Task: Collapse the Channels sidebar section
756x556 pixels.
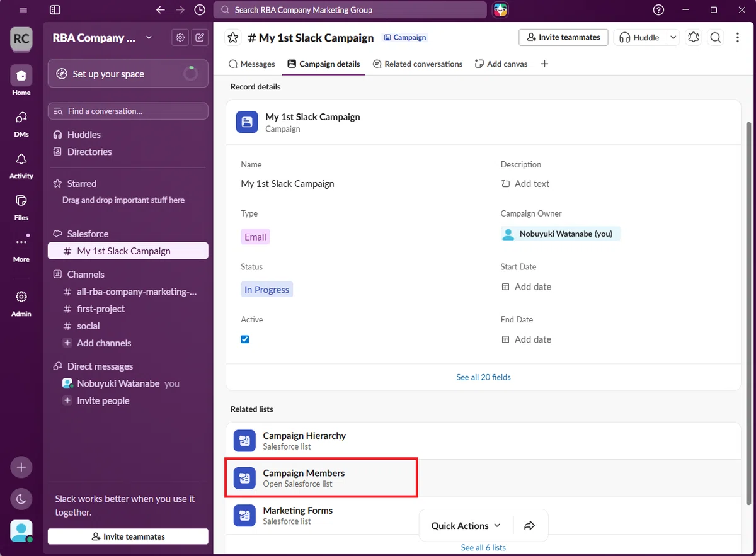Action: 78,275
